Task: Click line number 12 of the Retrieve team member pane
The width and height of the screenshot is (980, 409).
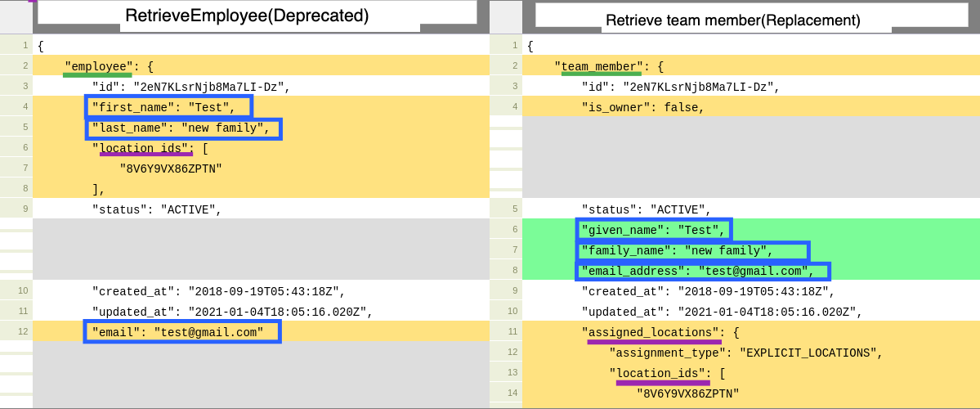Action: [x=512, y=353]
